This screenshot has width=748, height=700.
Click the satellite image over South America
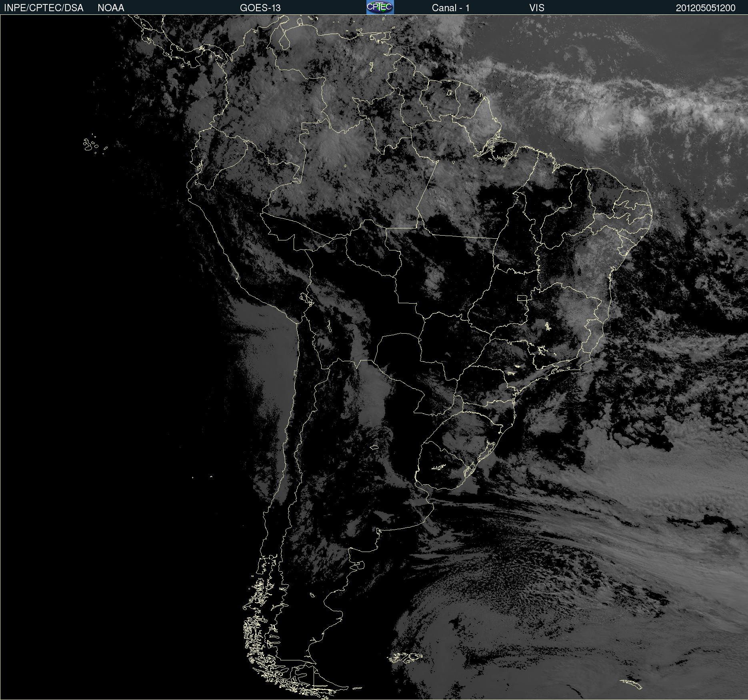point(374,357)
